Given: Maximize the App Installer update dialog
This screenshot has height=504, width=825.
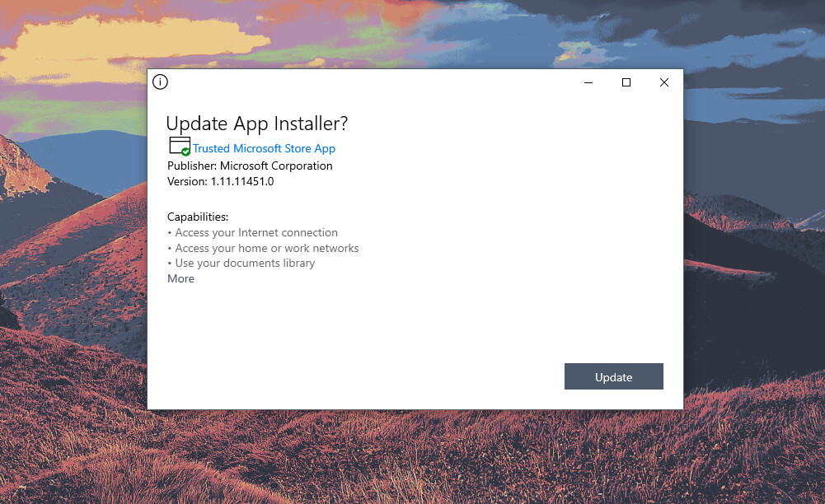Looking at the screenshot, I should point(626,82).
